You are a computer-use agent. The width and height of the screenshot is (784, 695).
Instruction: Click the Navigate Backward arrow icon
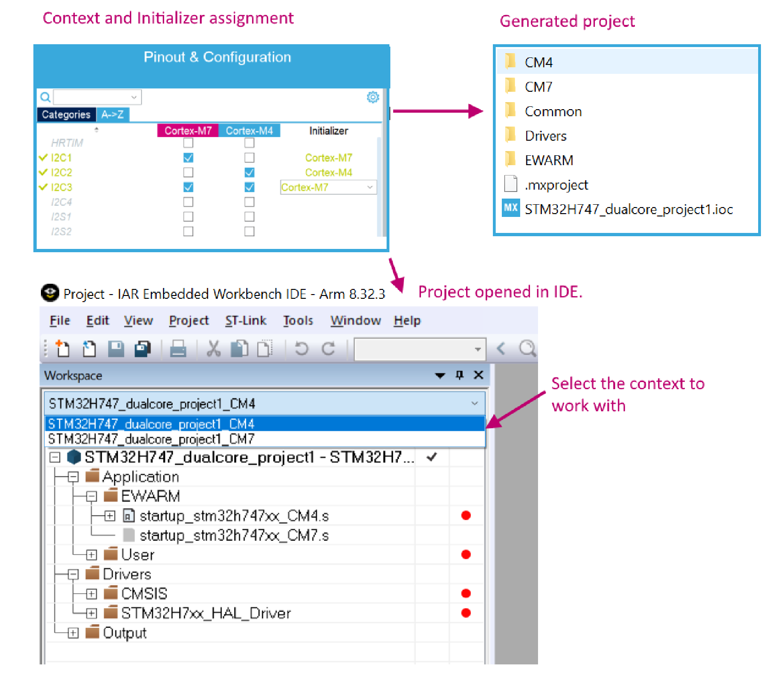pyautogui.click(x=501, y=349)
